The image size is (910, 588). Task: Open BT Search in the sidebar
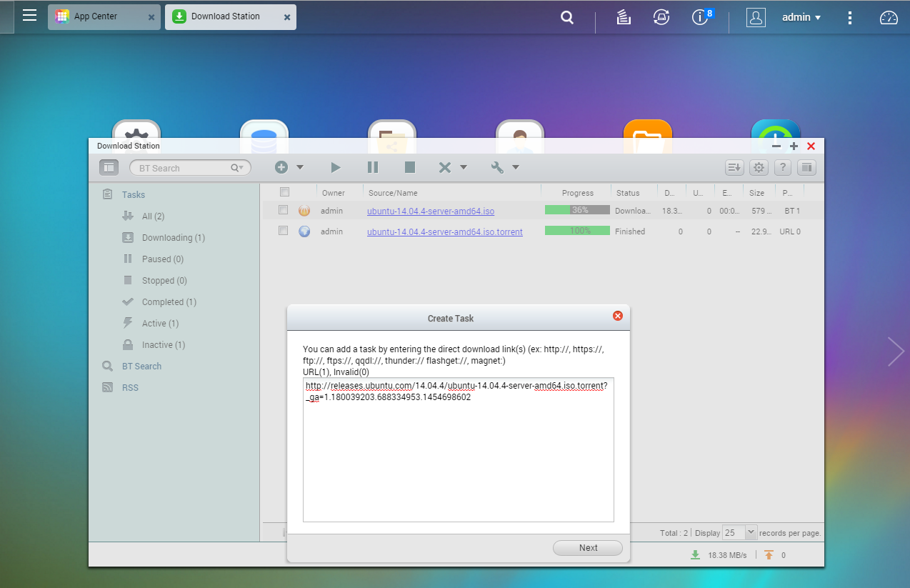coord(141,366)
